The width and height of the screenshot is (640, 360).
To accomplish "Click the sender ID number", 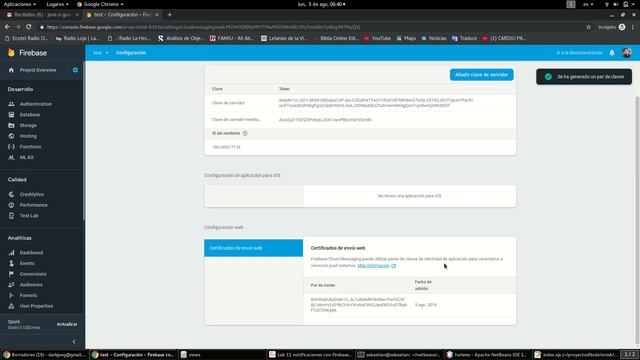I will [226, 147].
